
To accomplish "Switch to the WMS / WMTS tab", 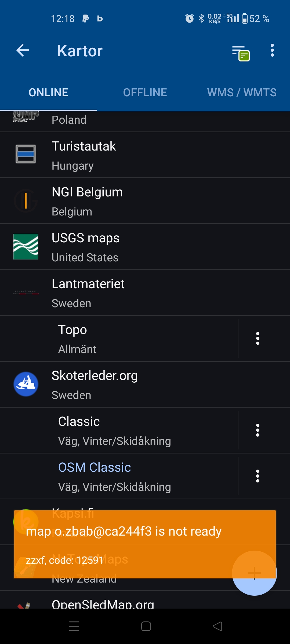I will pyautogui.click(x=242, y=93).
